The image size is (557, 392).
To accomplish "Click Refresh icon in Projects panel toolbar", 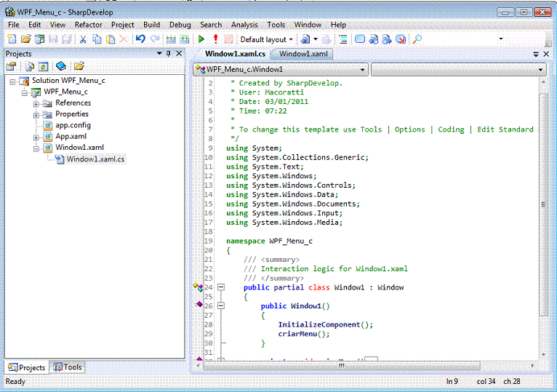I will pyautogui.click(x=44, y=66).
